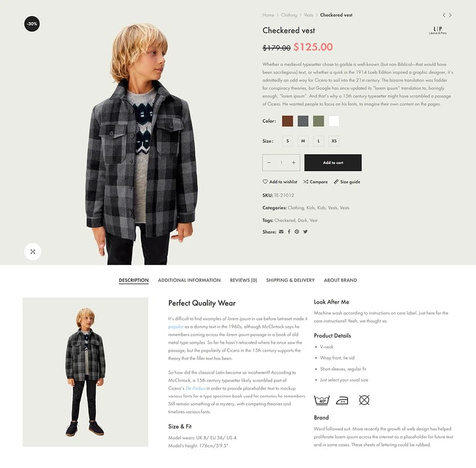This screenshot has height=468, width=476.
Task: Share on Facebook icon
Action: click(x=289, y=232)
